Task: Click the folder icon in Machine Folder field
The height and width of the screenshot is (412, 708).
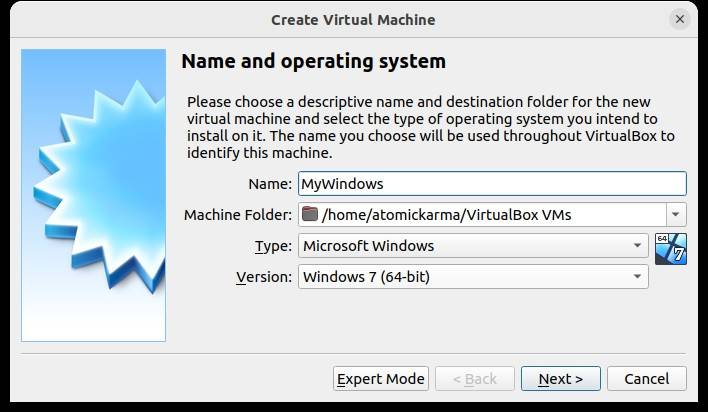Action: click(310, 214)
